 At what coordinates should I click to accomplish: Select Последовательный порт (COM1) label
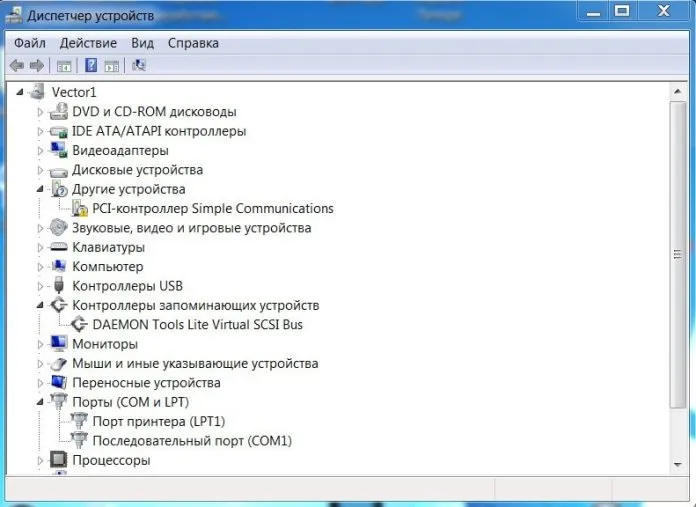(192, 441)
